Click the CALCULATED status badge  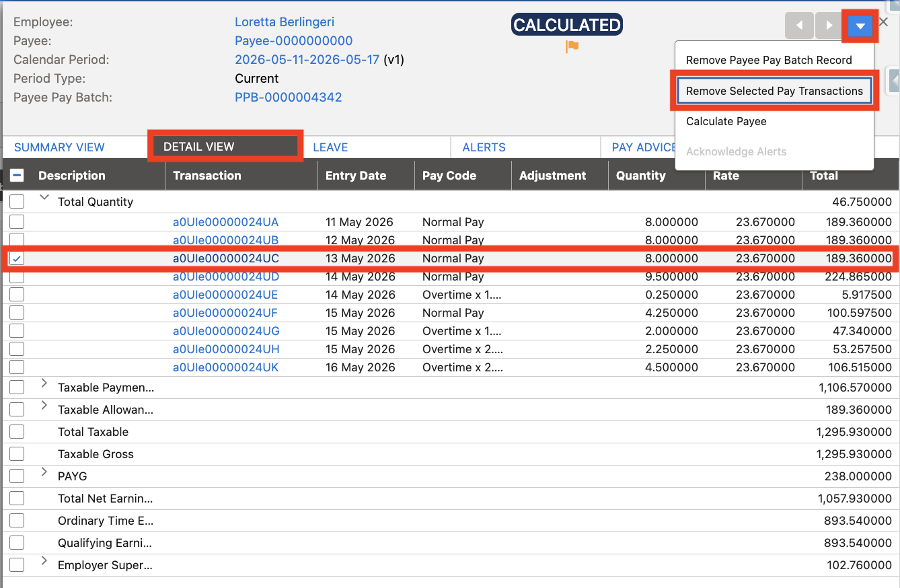pos(566,25)
